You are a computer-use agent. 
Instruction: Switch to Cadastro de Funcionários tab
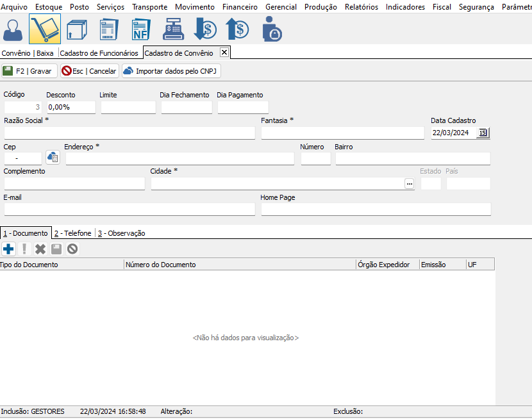point(99,53)
